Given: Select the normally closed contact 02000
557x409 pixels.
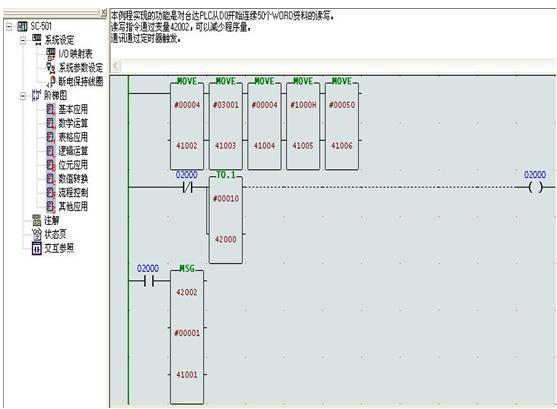Looking at the screenshot, I should (x=187, y=187).
